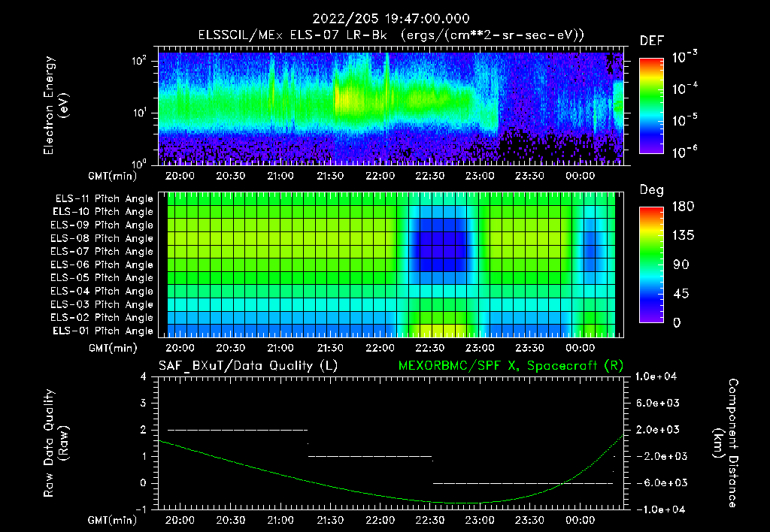The image size is (770, 532).
Task: Click the SAF_BXuT/Data Quality (L) title
Action: (248, 366)
